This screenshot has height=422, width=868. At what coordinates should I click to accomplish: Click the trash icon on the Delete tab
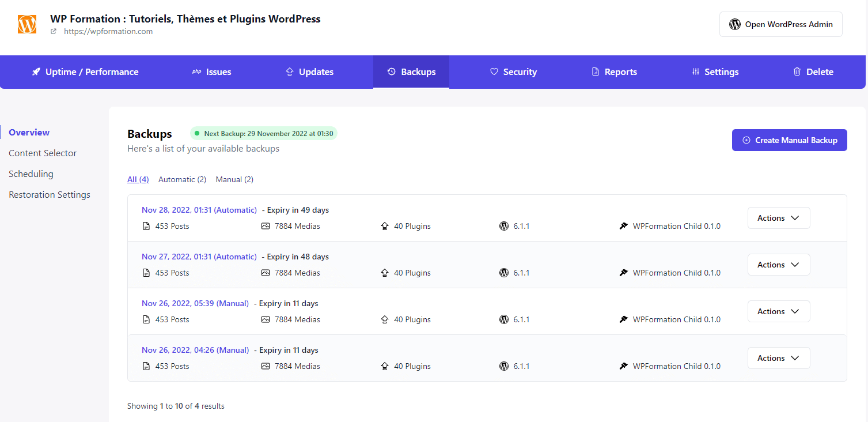797,72
